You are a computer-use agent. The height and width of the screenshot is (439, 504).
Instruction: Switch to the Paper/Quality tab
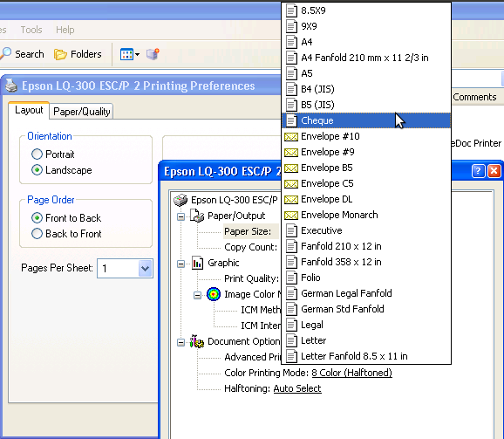(x=81, y=112)
